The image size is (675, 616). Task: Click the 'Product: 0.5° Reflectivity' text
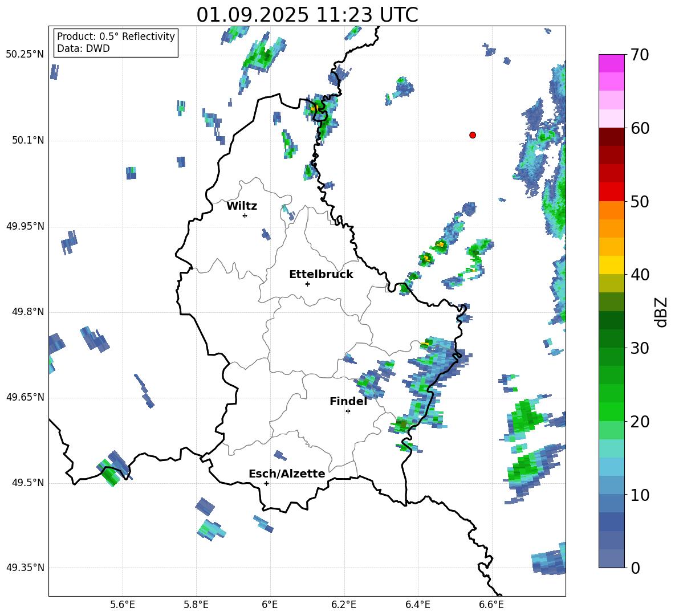pyautogui.click(x=116, y=36)
